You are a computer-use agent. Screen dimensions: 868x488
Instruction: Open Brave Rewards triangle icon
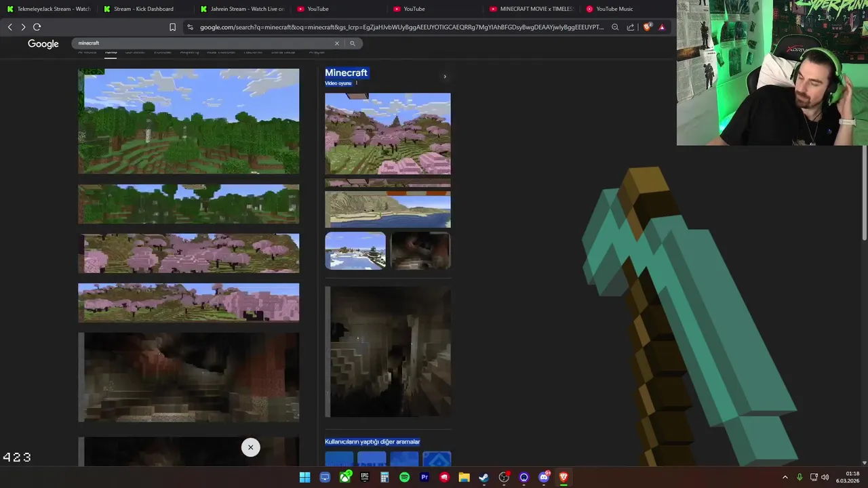(662, 27)
